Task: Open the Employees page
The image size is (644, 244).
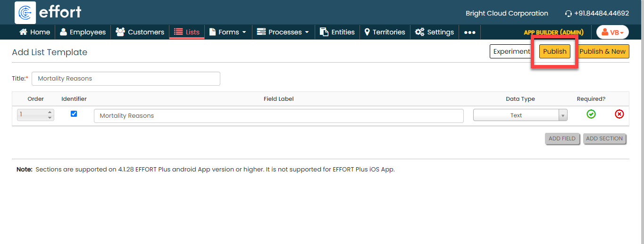Action: 83,32
